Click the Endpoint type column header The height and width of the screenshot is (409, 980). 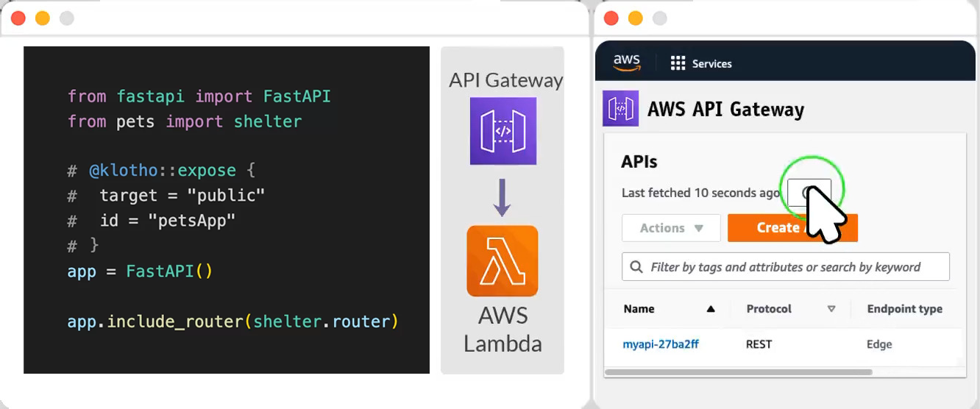[904, 309]
